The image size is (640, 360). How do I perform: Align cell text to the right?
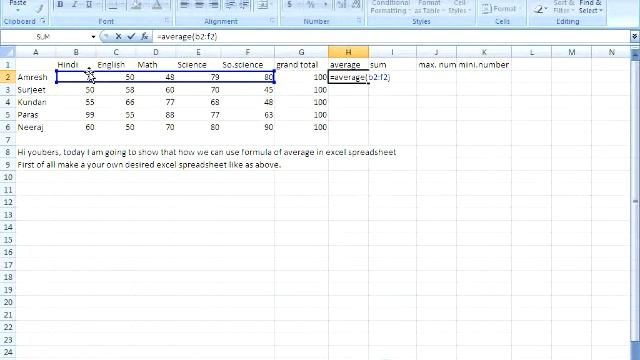click(x=213, y=5)
